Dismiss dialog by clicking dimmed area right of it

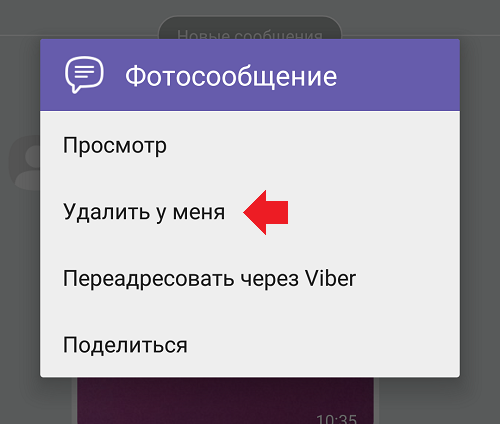[x=480, y=212]
